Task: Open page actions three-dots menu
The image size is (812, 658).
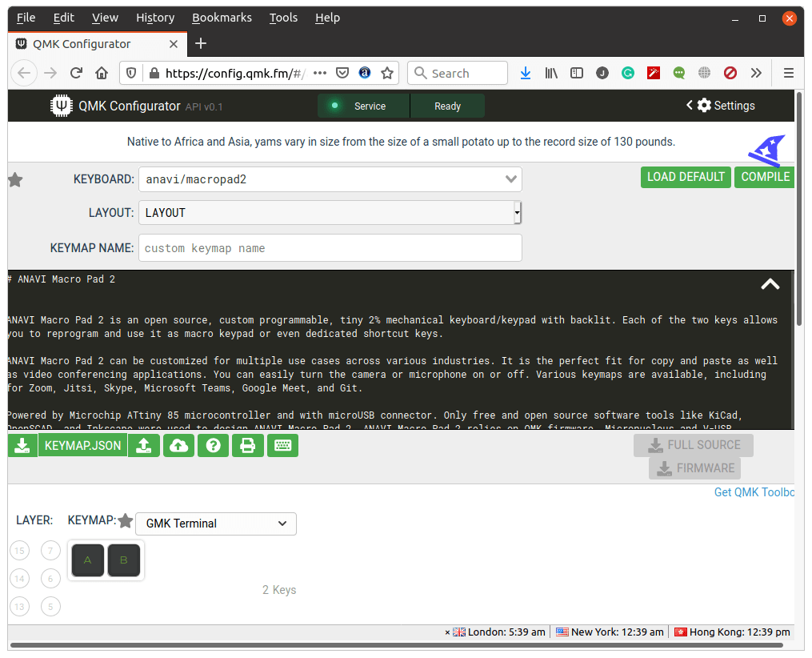Action: tap(320, 73)
